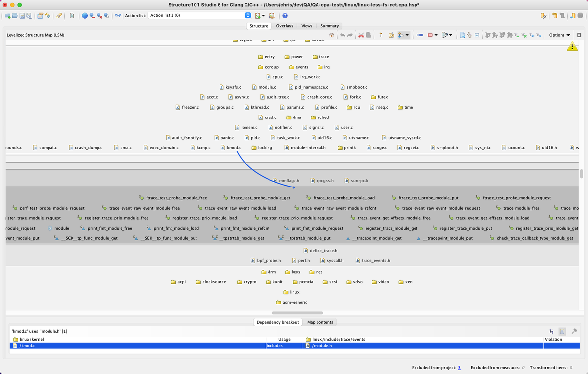
Task: Click the undo arrow in the LSM toolbar
Action: pos(343,35)
